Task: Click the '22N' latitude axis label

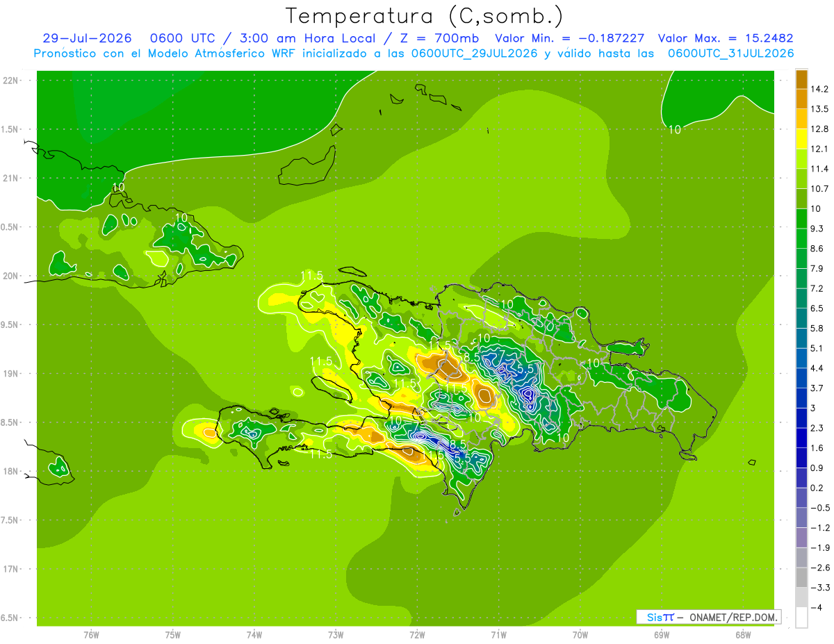Action: 11,81
